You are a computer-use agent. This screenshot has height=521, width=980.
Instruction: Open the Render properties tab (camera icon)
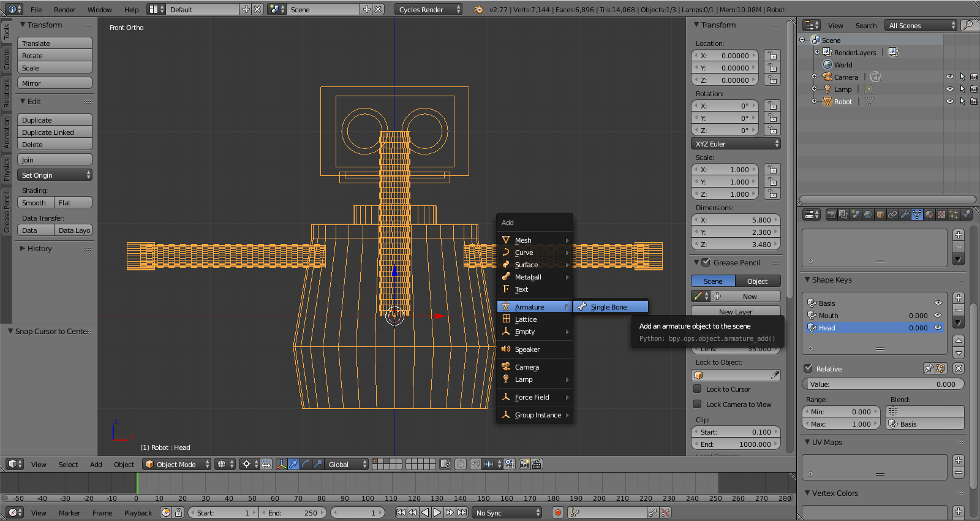tap(831, 215)
